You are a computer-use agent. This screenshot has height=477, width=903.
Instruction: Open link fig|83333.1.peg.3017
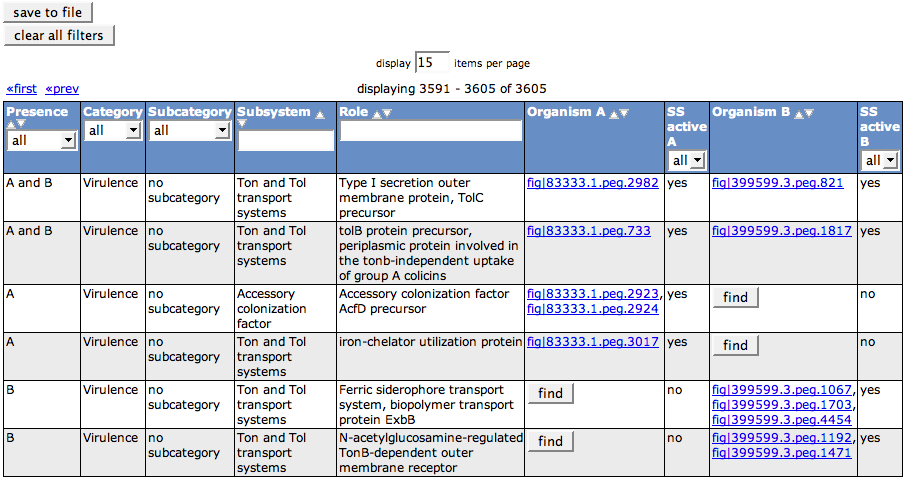click(593, 342)
